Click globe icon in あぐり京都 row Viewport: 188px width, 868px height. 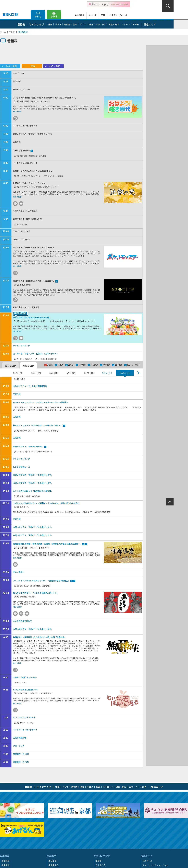15,338
